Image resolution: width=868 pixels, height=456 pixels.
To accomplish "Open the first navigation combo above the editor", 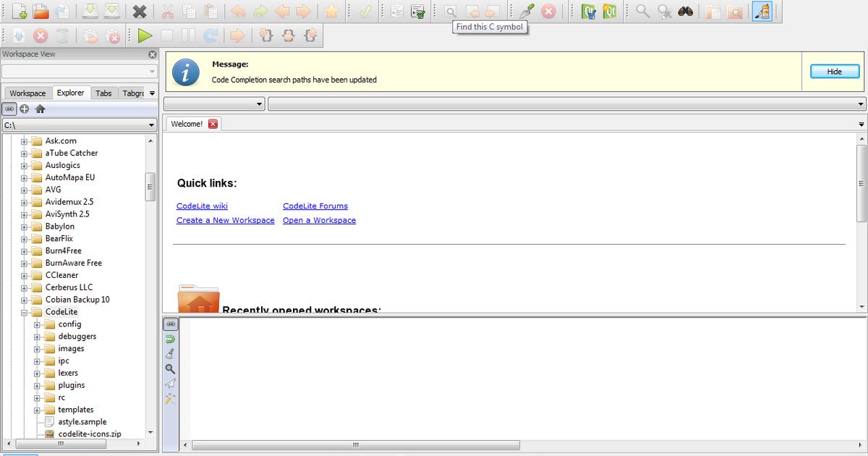I will (215, 104).
